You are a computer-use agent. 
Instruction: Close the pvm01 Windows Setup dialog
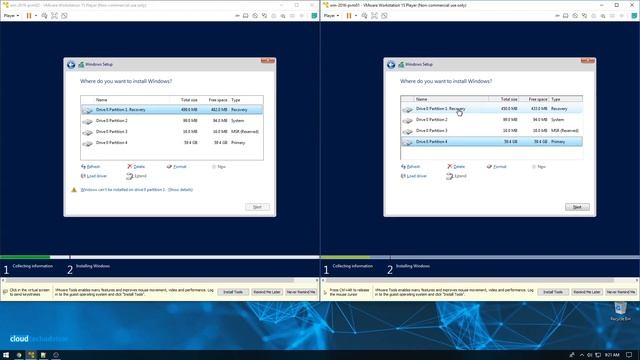click(588, 61)
